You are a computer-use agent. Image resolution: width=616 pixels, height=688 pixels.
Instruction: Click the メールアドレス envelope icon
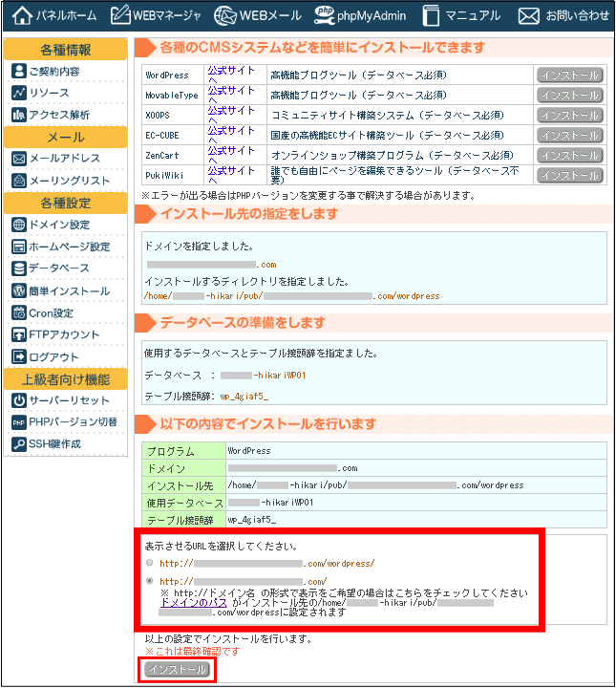pyautogui.click(x=19, y=158)
